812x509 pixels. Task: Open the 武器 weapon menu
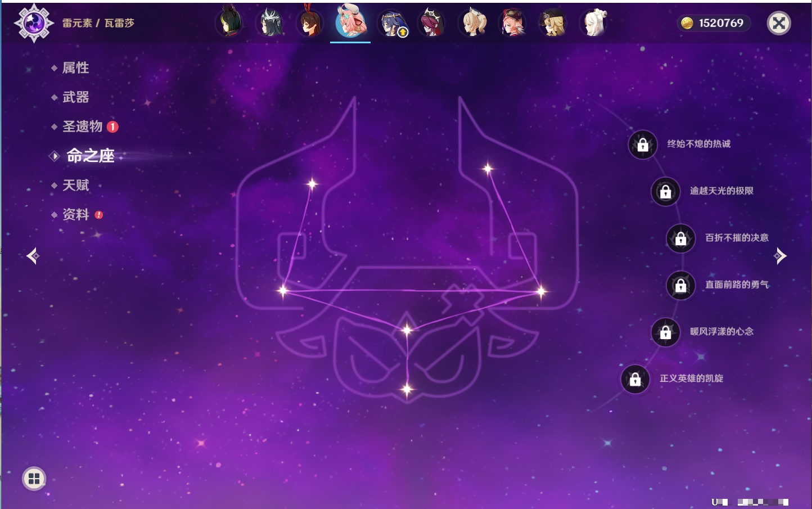[75, 97]
